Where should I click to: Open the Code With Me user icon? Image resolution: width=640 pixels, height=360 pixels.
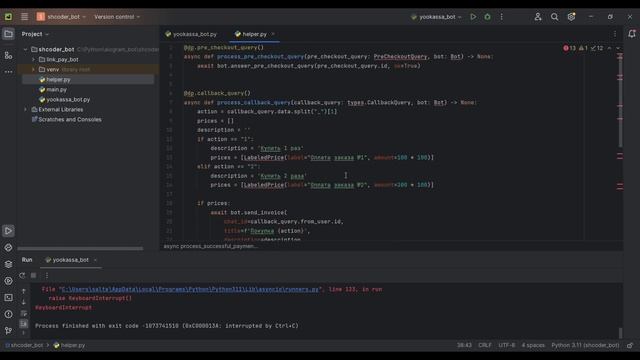click(538, 17)
